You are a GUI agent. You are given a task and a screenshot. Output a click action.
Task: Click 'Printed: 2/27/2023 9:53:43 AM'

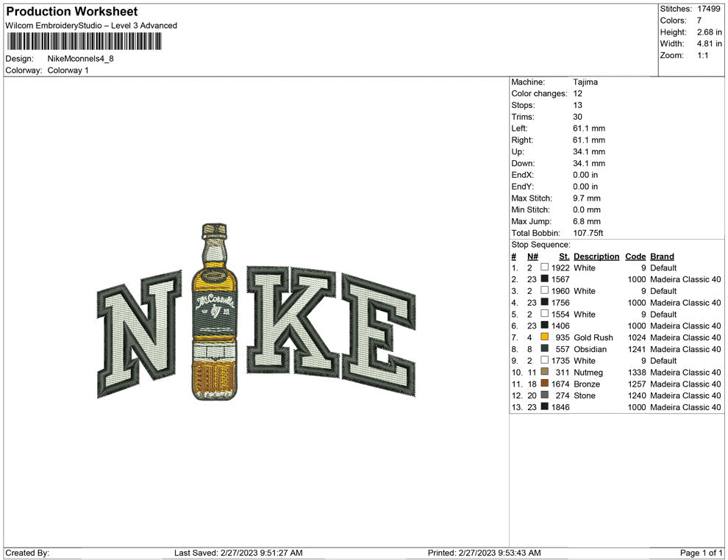point(485,553)
